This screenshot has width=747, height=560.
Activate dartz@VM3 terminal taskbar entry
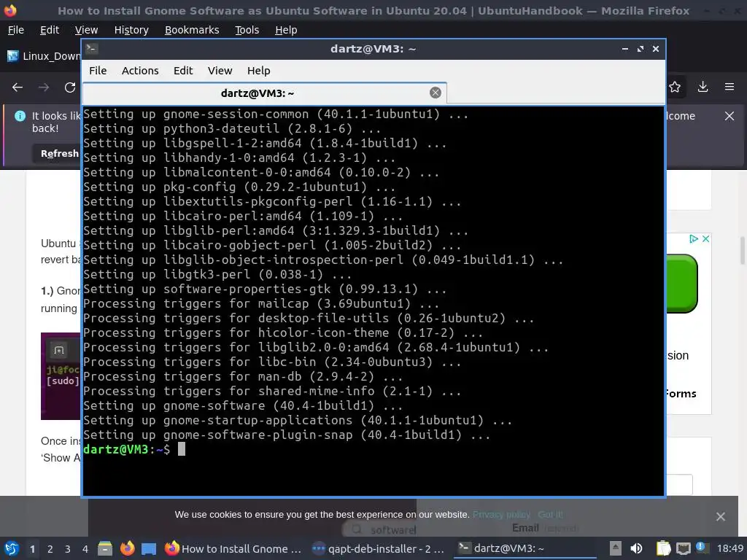524,548
